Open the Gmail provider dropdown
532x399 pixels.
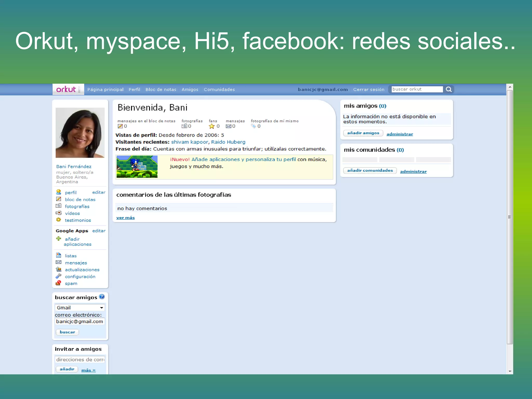(x=80, y=308)
